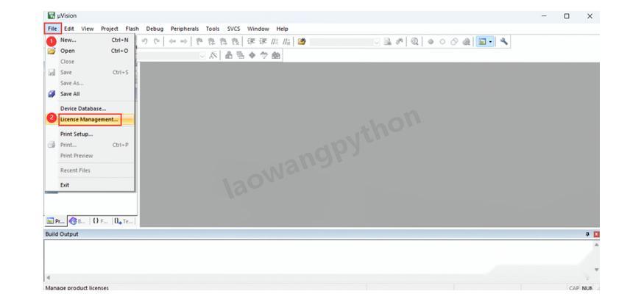This screenshot has width=644, height=302.
Task: Click the greyed Save As... menu entry
Action: [x=72, y=83]
